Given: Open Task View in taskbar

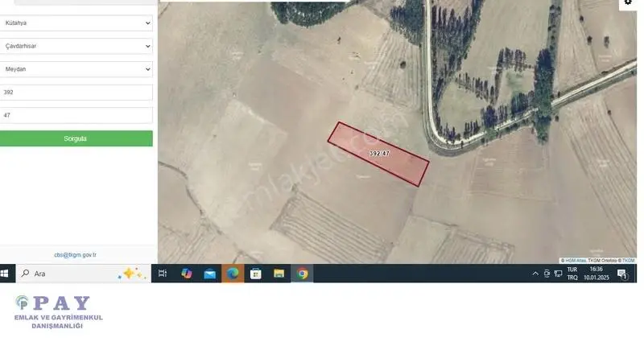Looking at the screenshot, I should 163,274.
